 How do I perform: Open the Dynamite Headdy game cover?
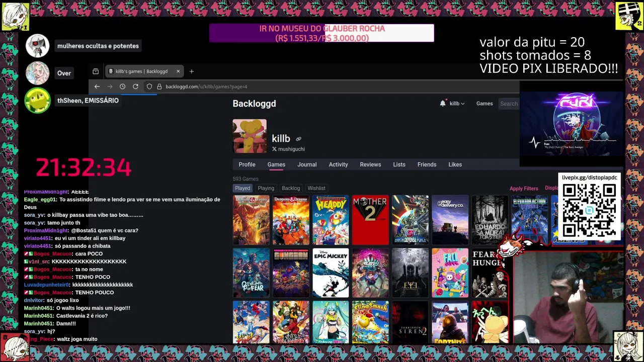[x=331, y=220]
